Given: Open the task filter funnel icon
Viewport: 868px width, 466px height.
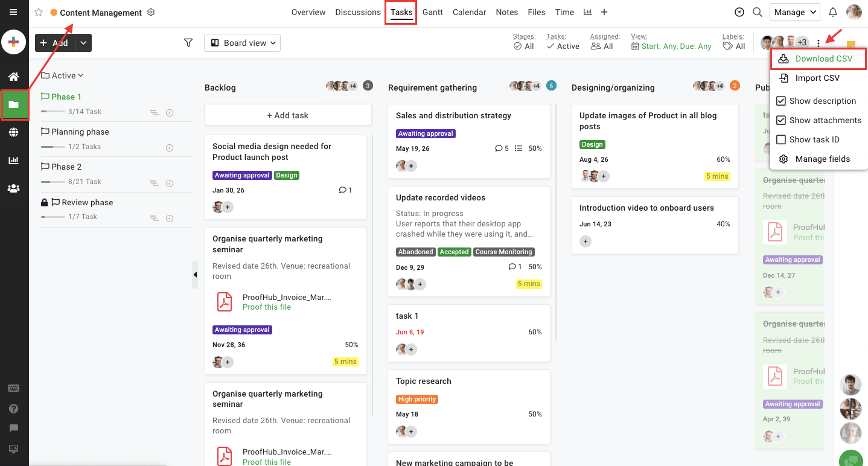Looking at the screenshot, I should coord(188,42).
